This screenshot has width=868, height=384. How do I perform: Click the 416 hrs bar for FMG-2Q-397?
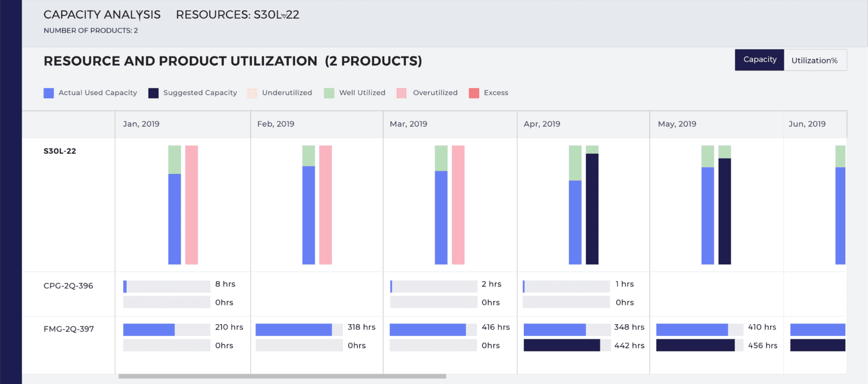coord(433,330)
